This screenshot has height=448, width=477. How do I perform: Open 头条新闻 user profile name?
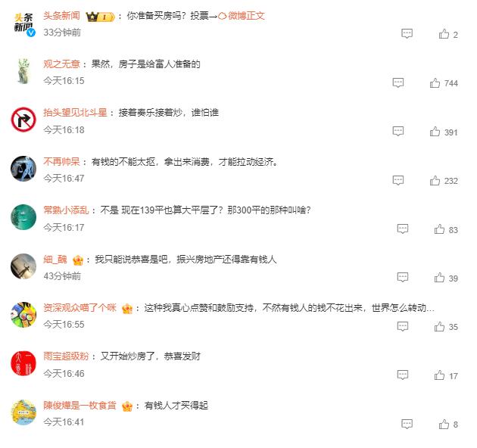coord(61,15)
